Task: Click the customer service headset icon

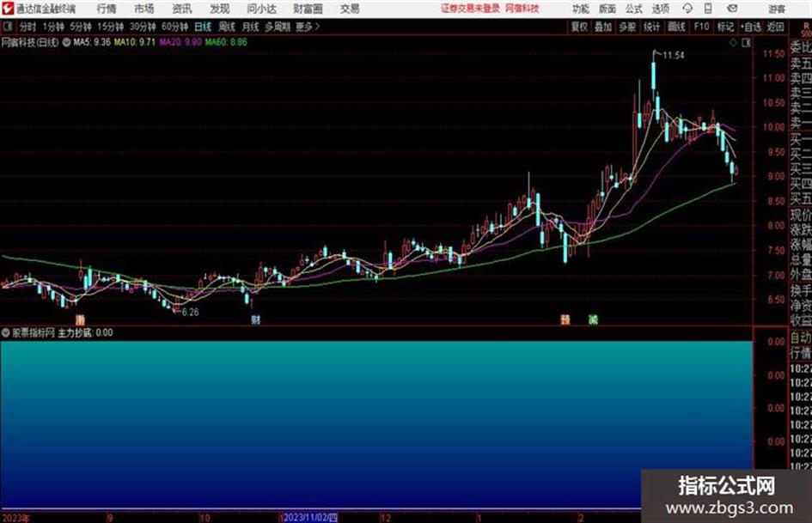Action: [x=687, y=9]
